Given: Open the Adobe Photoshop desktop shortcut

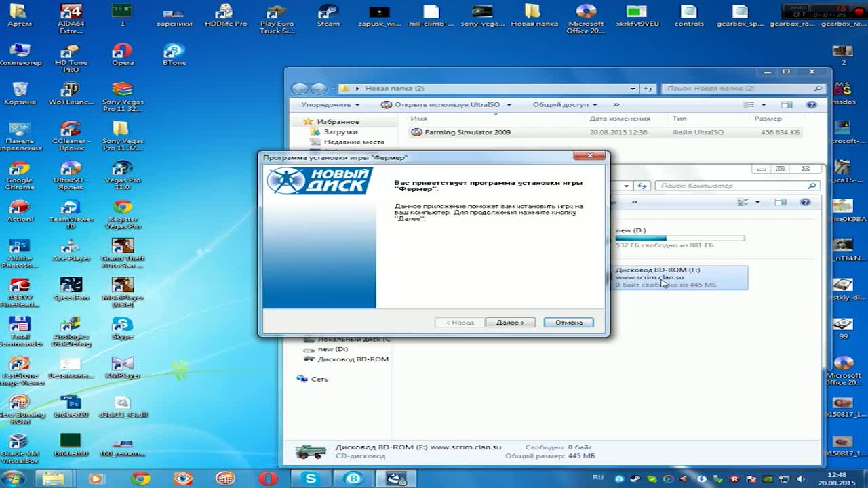Looking at the screenshot, I should coord(20,253).
